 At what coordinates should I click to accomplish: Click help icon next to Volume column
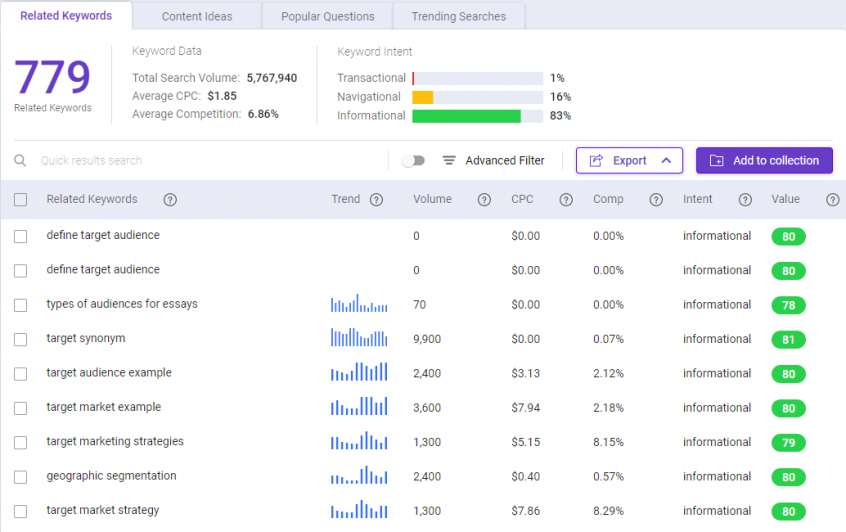484,200
